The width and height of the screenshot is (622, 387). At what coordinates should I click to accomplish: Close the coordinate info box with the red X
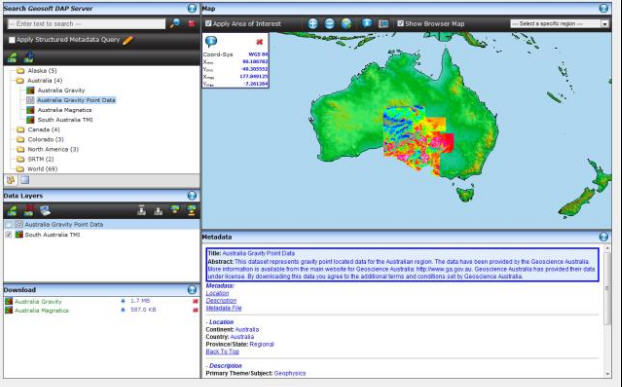tap(259, 42)
